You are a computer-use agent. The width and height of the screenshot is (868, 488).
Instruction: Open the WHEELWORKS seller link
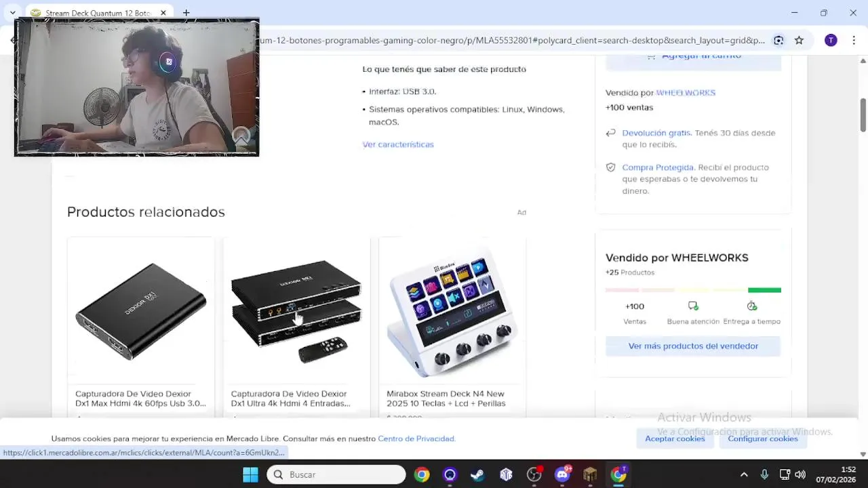coord(686,93)
